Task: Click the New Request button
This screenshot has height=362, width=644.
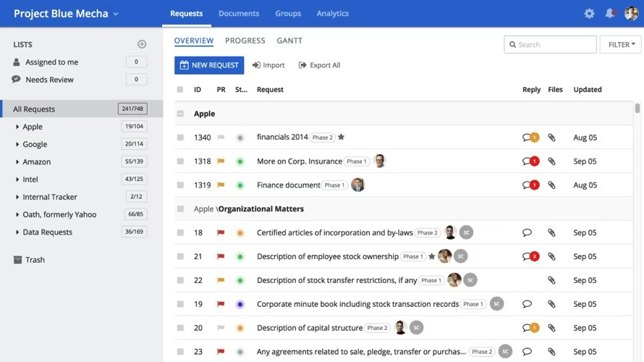Action: pyautogui.click(x=209, y=65)
